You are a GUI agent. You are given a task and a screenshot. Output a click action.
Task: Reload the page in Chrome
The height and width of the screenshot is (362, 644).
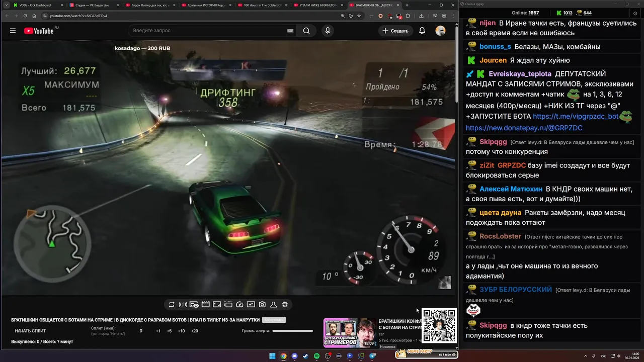24,16
